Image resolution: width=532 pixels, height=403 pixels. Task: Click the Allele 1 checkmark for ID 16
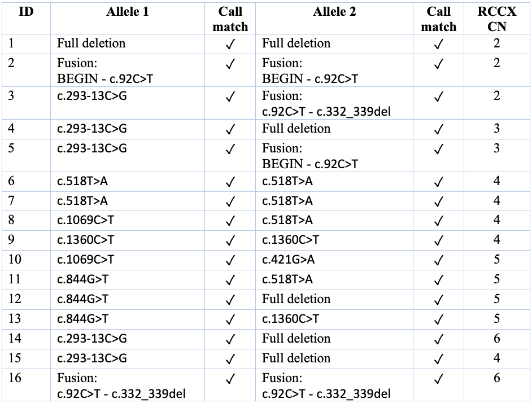coord(230,379)
